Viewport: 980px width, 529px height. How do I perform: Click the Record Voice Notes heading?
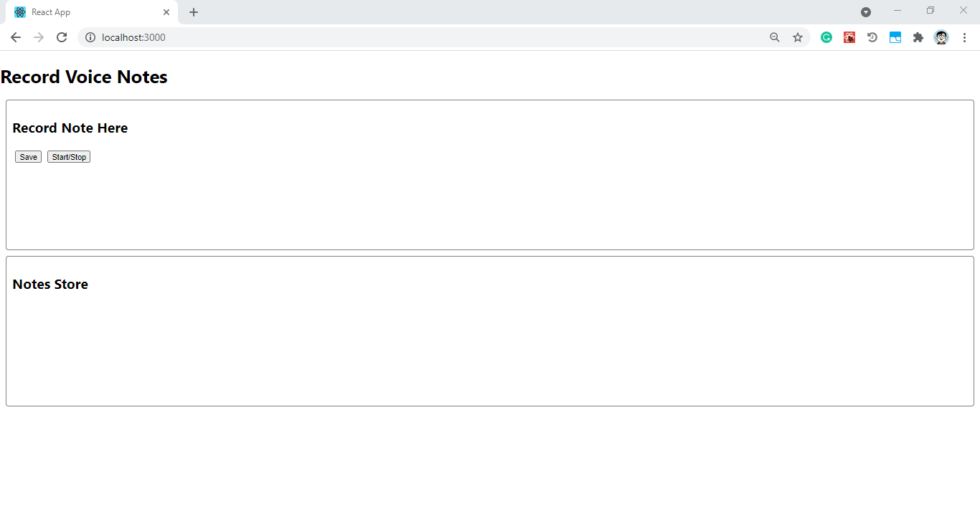[x=84, y=77]
